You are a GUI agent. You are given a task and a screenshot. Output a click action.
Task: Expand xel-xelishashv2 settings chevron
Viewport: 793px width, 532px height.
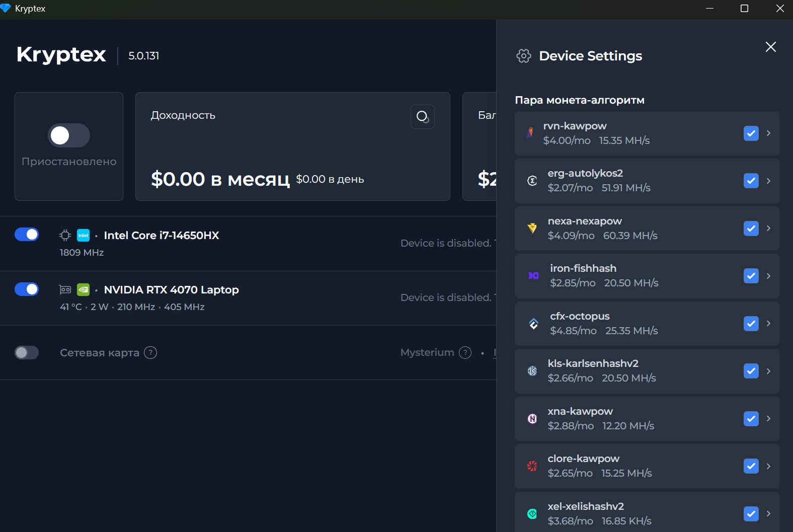(x=768, y=514)
